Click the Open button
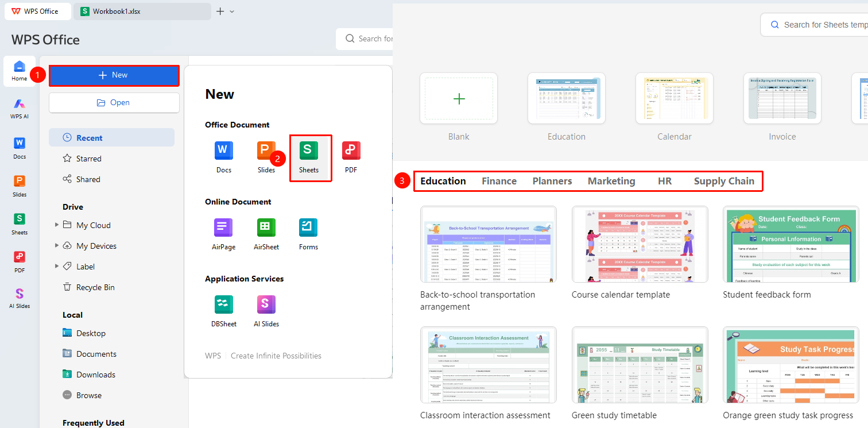Viewport: 868px width, 428px height. coord(114,103)
